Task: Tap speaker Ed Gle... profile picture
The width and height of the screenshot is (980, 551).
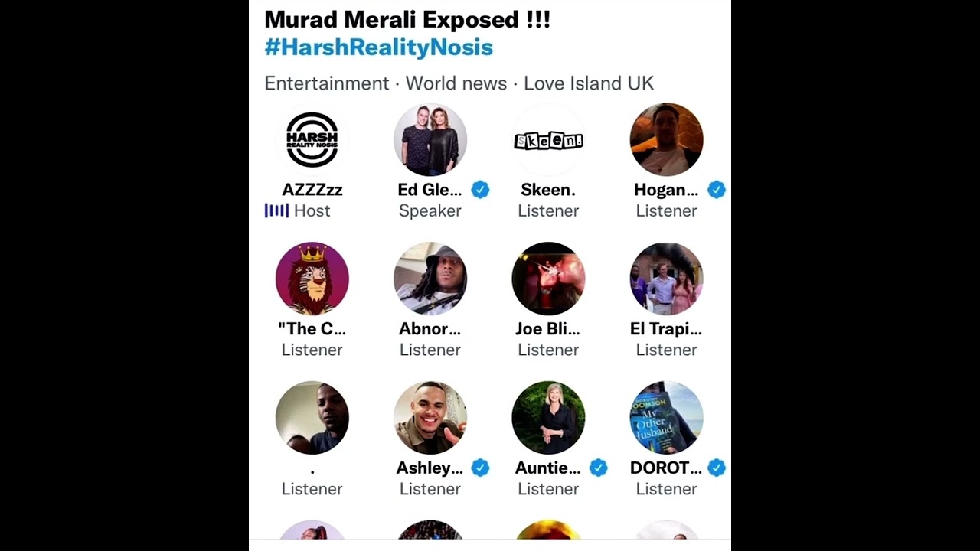Action: 430,140
